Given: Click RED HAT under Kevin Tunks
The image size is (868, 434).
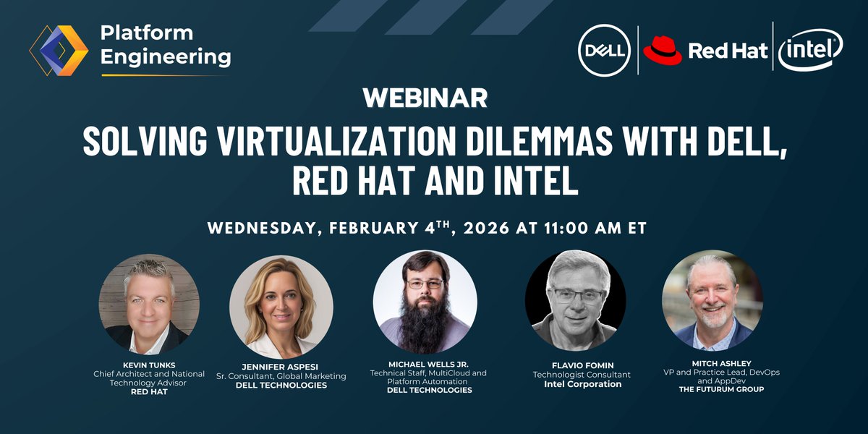Looking at the screenshot, I should coord(148,392).
